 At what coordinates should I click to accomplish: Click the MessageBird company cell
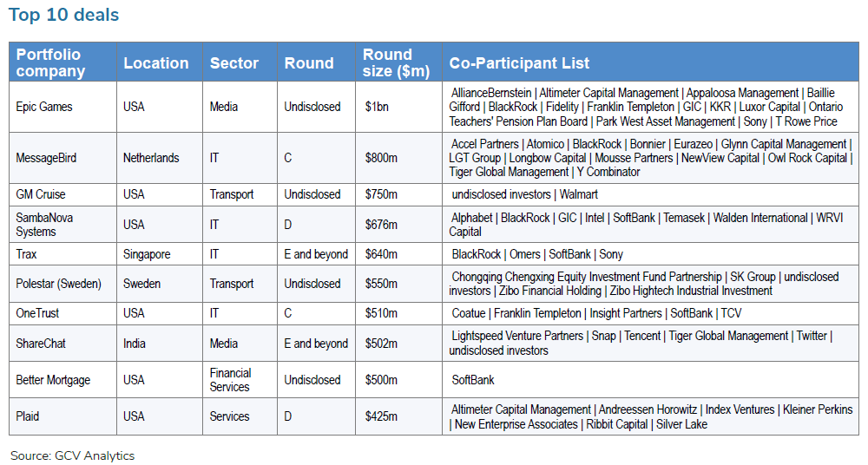coord(47,158)
